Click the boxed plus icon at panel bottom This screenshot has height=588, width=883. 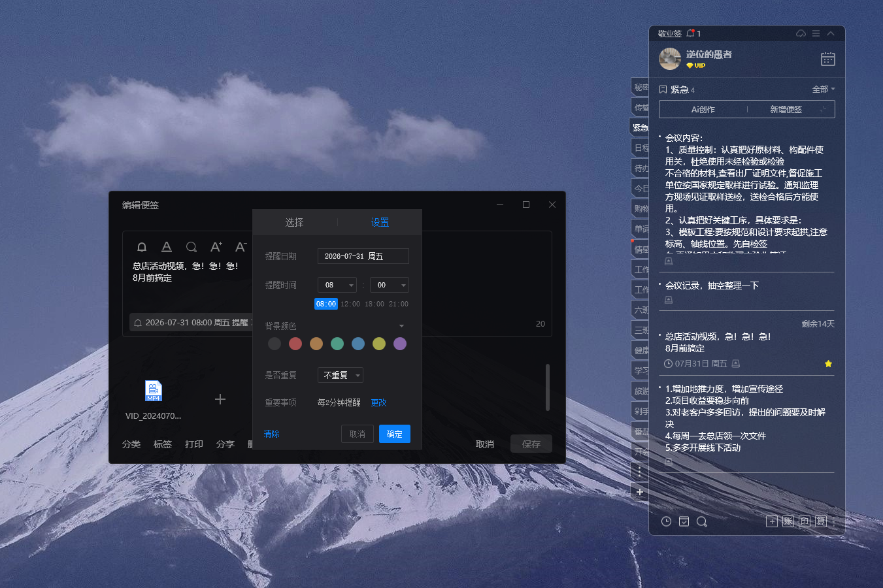pyautogui.click(x=772, y=521)
